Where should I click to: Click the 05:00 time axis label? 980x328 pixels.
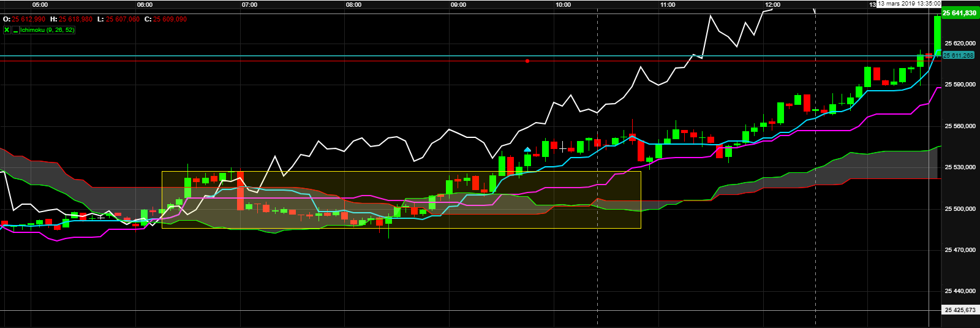tap(40, 5)
